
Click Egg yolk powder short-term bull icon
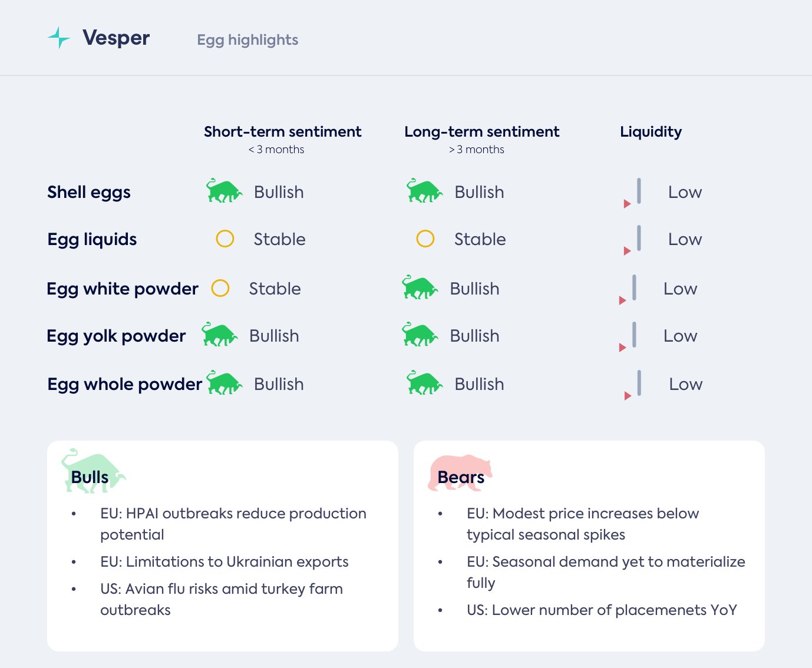pyautogui.click(x=219, y=335)
